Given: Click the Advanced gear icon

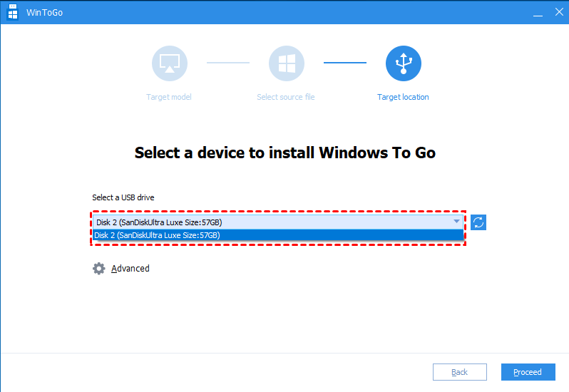Looking at the screenshot, I should (x=99, y=269).
